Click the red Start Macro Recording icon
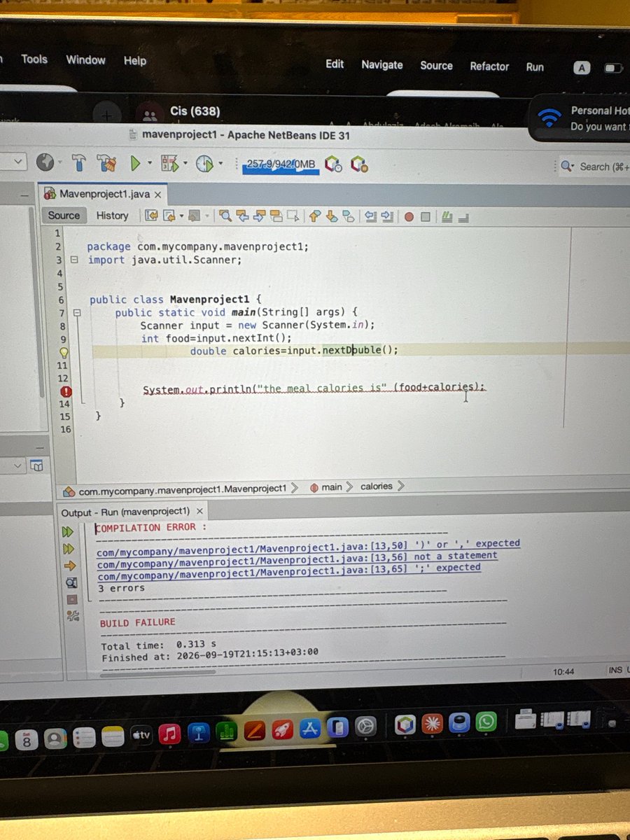The height and width of the screenshot is (840, 630). click(x=409, y=216)
